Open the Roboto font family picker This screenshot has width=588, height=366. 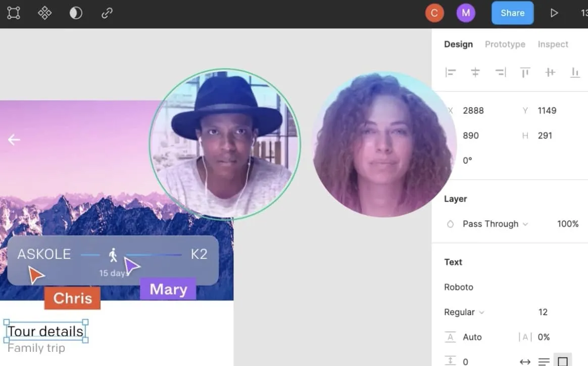coord(459,287)
